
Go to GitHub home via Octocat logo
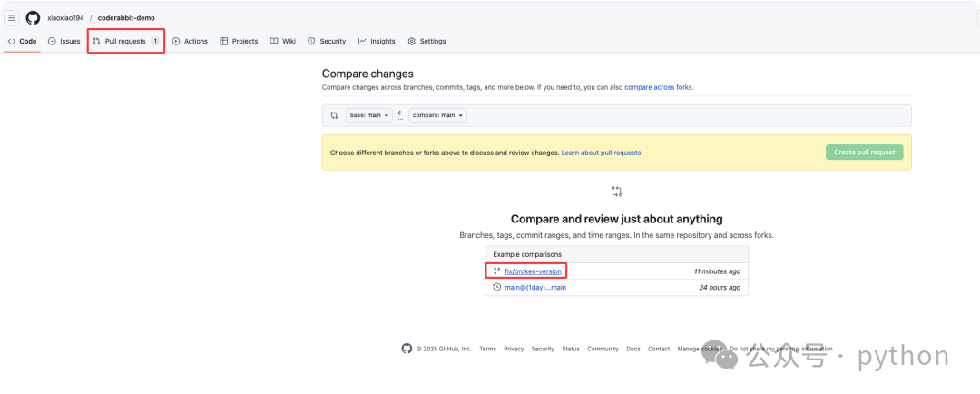pyautogui.click(x=34, y=17)
